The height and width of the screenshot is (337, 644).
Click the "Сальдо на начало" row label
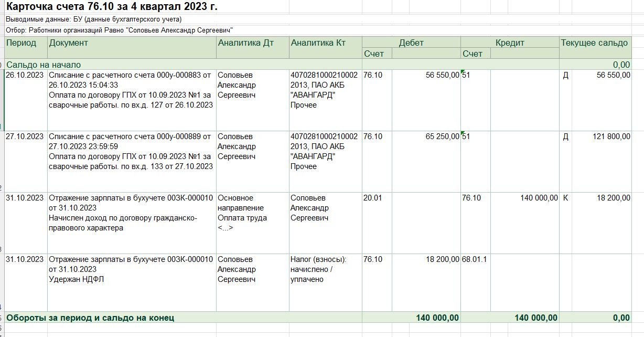[x=44, y=65]
